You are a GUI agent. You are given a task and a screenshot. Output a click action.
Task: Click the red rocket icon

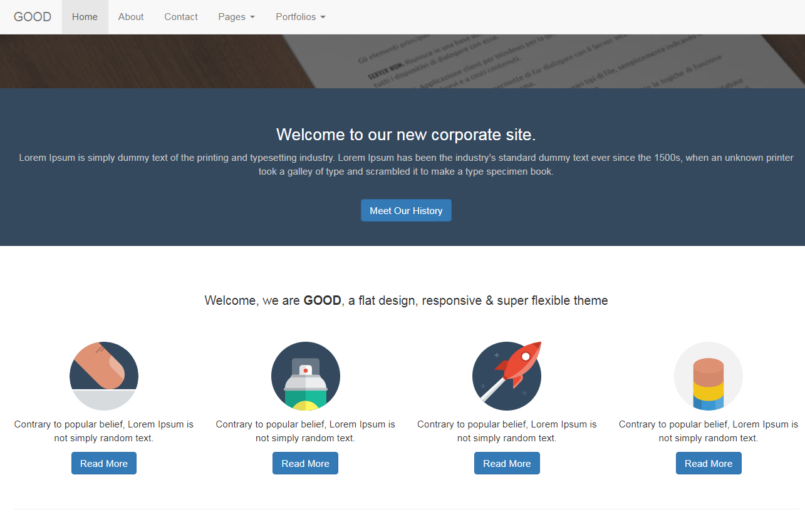(x=507, y=376)
